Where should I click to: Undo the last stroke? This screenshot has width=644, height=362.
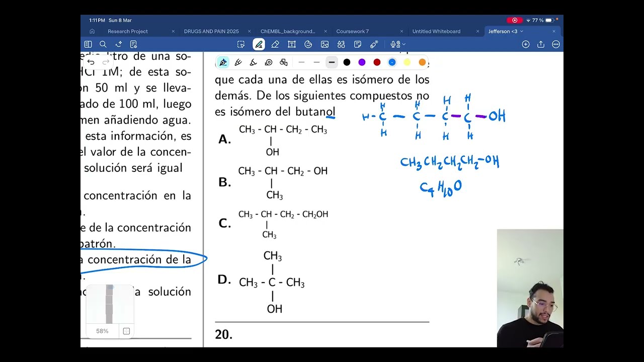(x=91, y=62)
